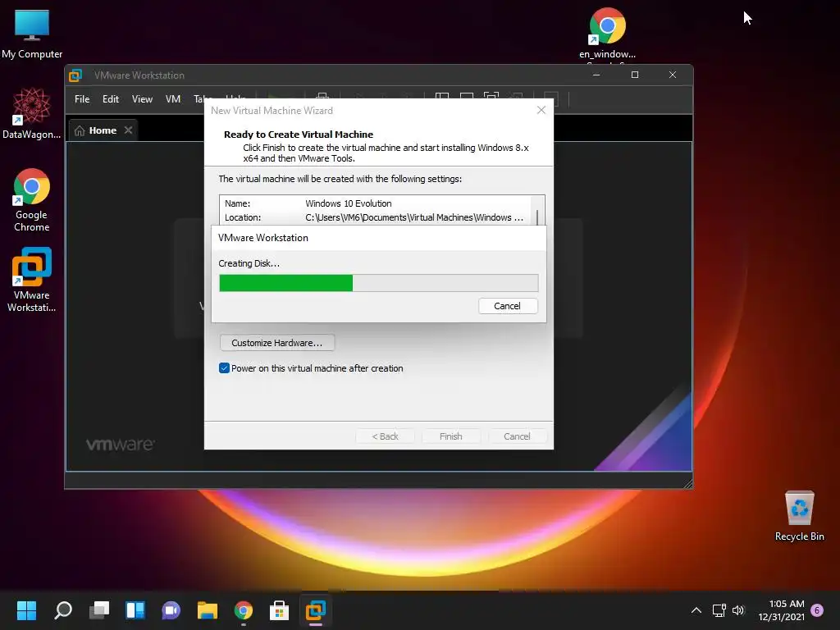Open the Edit menu in VMware

(111, 99)
